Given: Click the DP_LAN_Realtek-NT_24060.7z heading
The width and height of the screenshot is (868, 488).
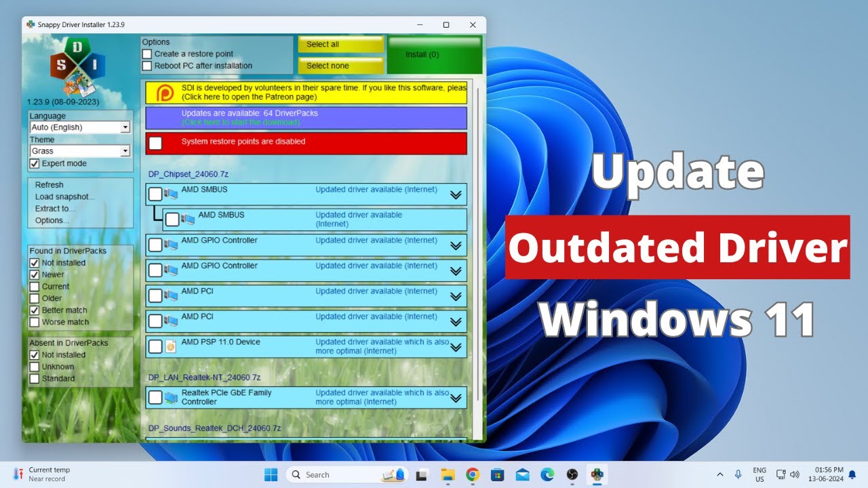Looking at the screenshot, I should click(204, 378).
